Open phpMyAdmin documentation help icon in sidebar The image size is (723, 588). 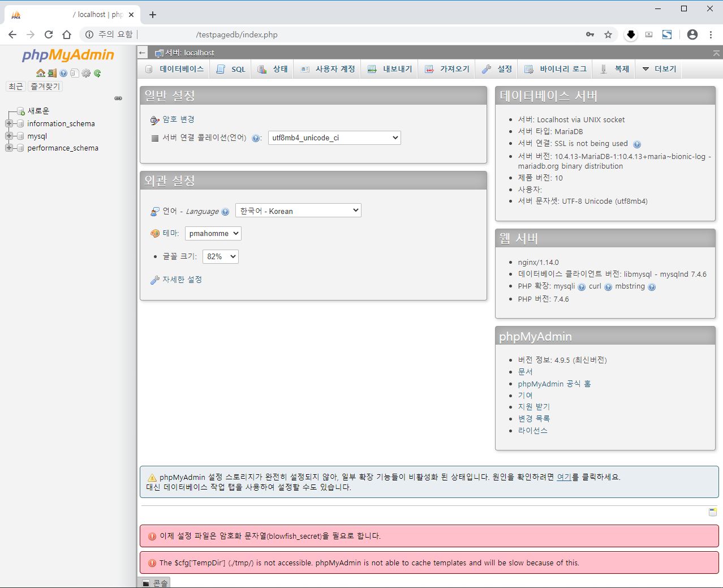point(63,73)
